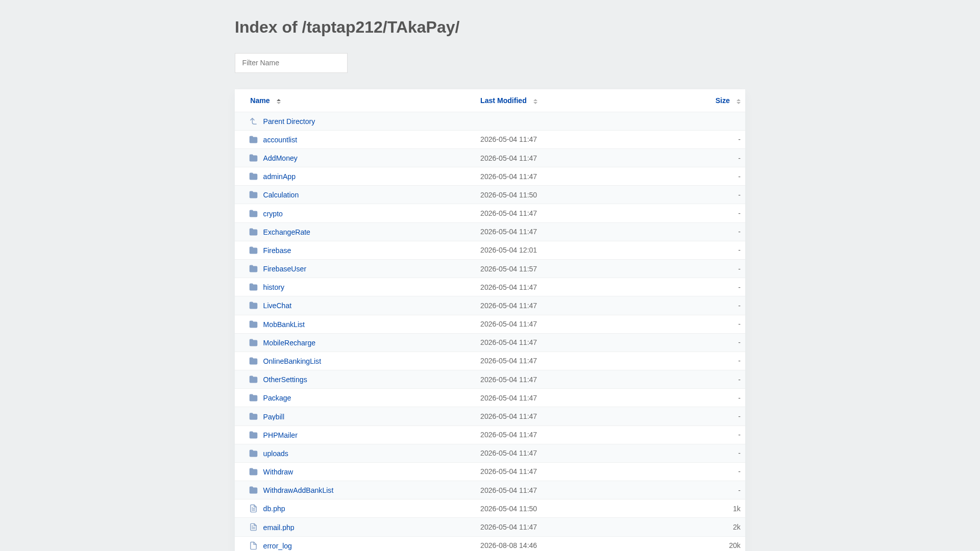Image resolution: width=980 pixels, height=551 pixels.
Task: Open the AddMoney folder link
Action: (280, 158)
